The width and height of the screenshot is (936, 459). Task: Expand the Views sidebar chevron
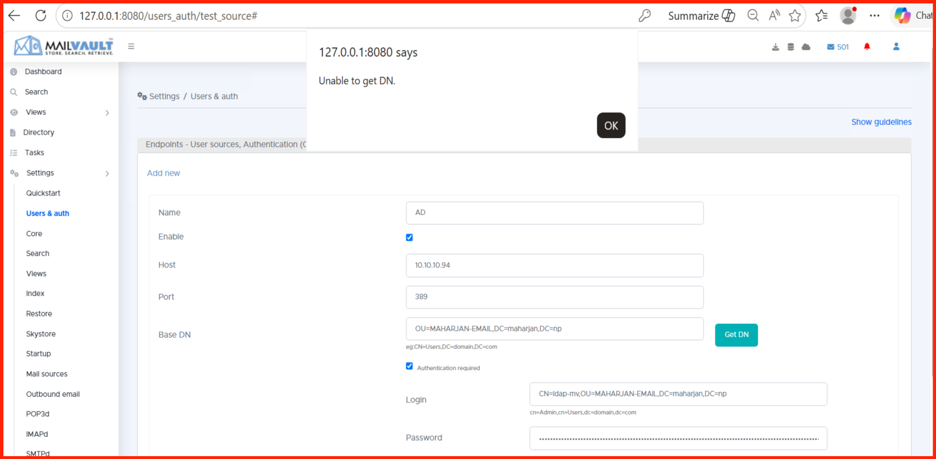coord(107,113)
